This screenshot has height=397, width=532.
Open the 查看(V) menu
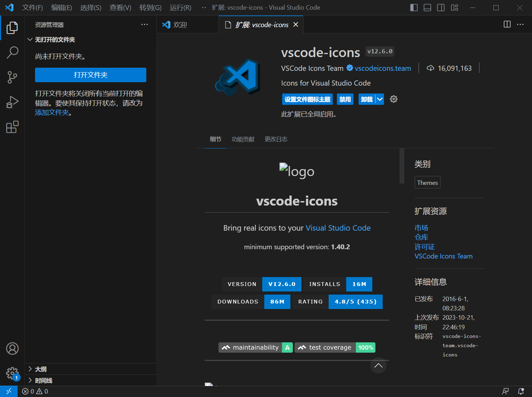click(x=120, y=8)
